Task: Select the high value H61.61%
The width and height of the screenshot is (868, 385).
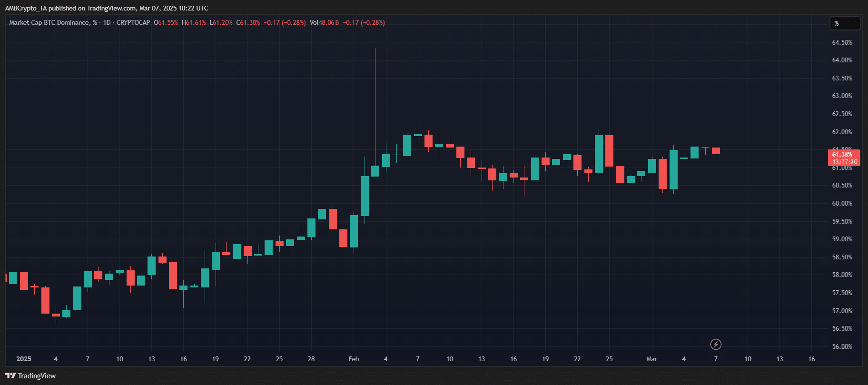Action: tap(194, 22)
